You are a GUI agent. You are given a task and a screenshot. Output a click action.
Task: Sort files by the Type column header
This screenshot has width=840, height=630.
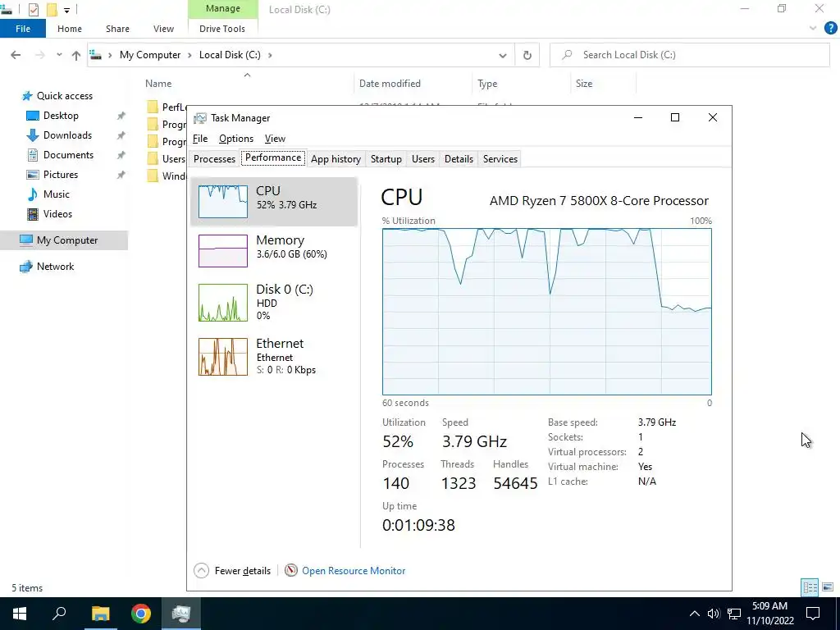pyautogui.click(x=487, y=84)
